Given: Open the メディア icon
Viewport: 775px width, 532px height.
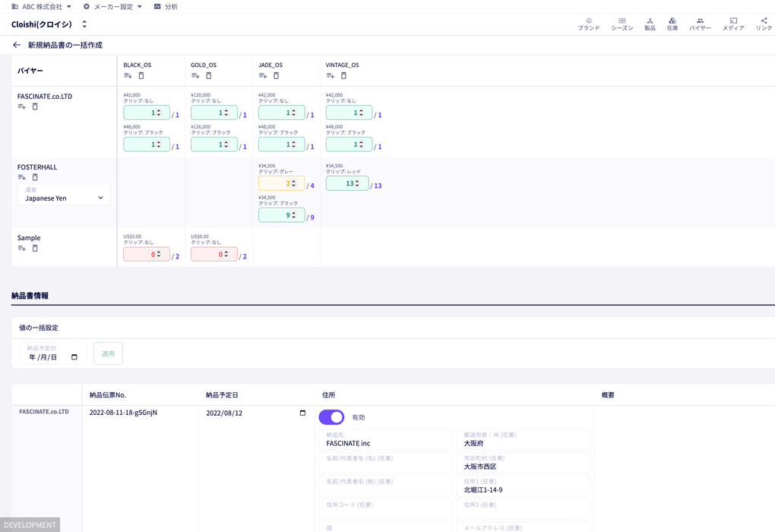Looking at the screenshot, I should [733, 24].
